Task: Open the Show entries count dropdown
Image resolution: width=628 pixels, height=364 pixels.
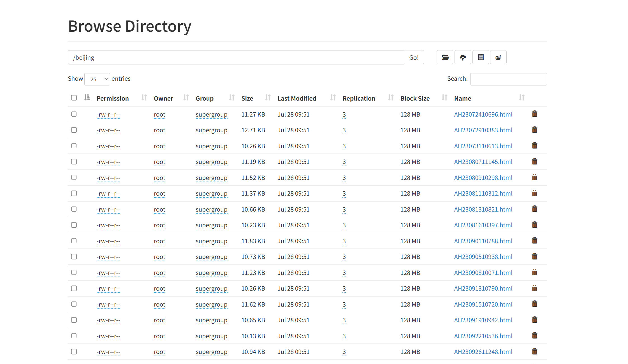Action: (97, 79)
